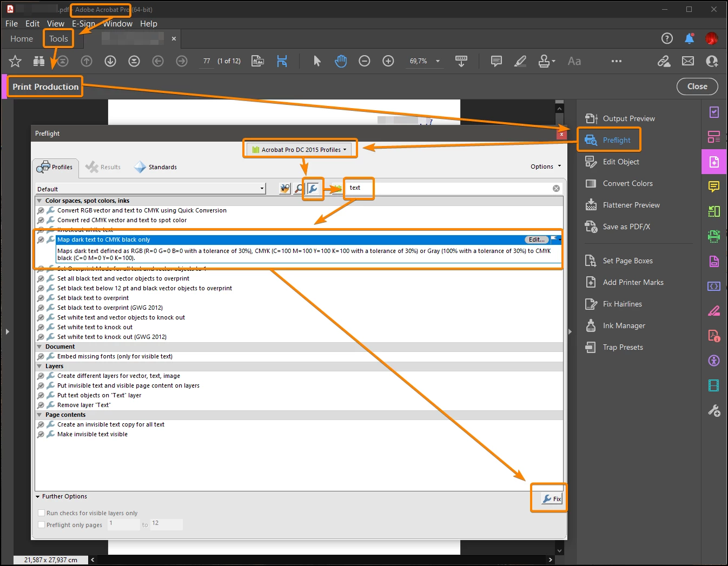
Task: Show single fixups wrench filter in Preflight
Action: 313,189
